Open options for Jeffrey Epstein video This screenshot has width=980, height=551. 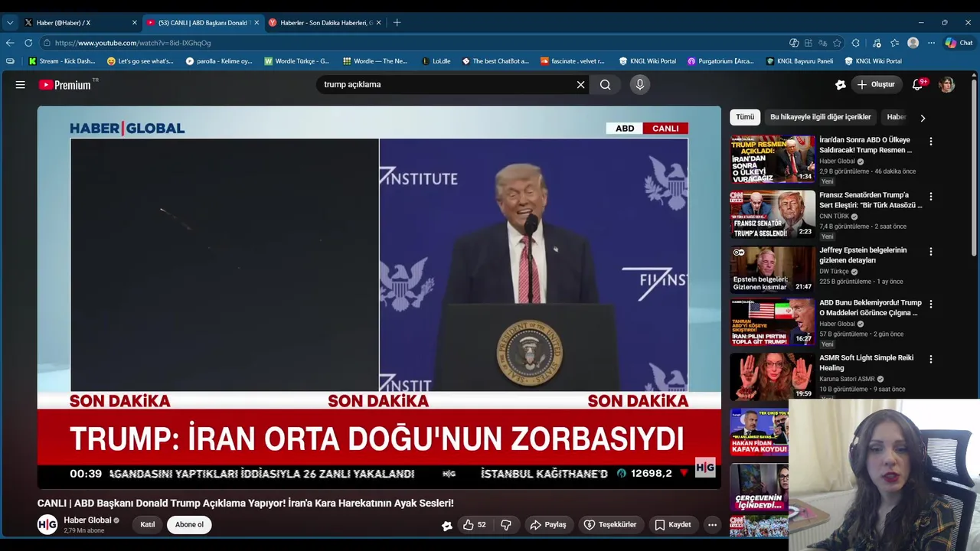coord(931,252)
